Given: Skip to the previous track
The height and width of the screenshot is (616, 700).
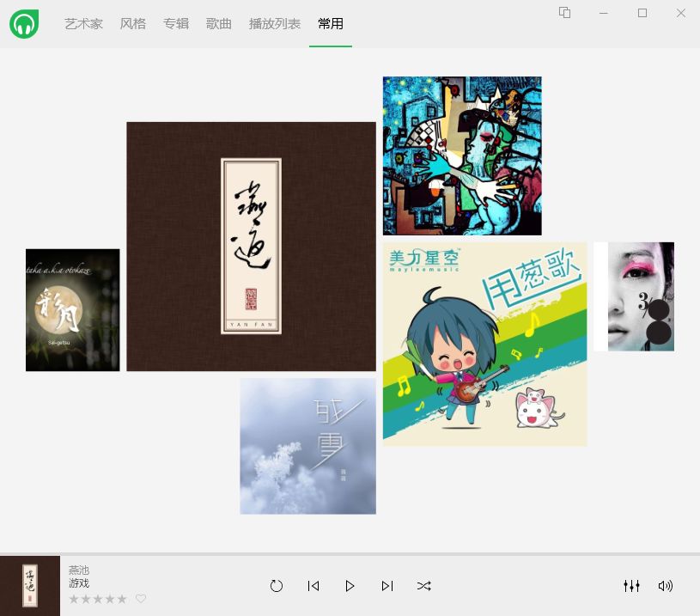Looking at the screenshot, I should [313, 586].
